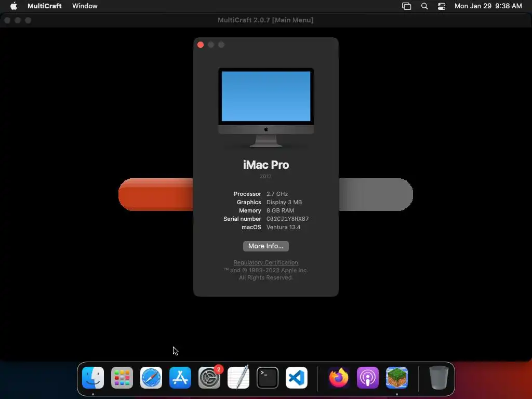Click the 2.7 GHz processor value

(x=277, y=194)
